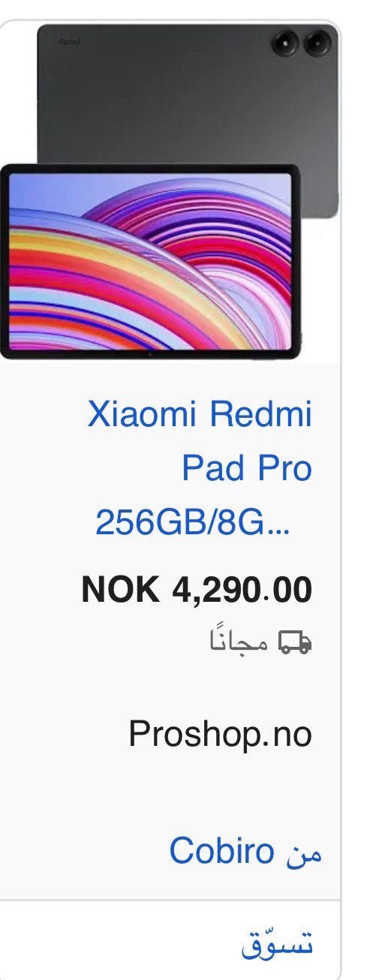The width and height of the screenshot is (376, 980).
Task: Click the right camera lens on tablet back
Action: coord(317,44)
